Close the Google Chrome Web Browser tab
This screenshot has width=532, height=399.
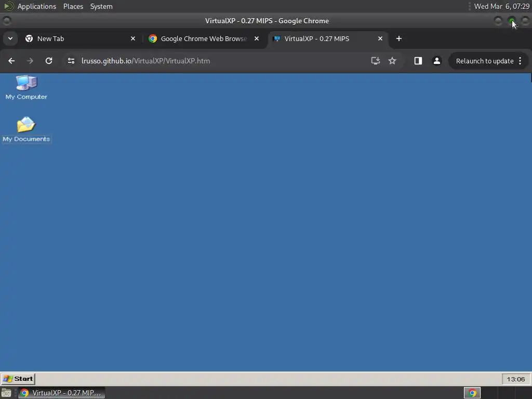click(257, 38)
